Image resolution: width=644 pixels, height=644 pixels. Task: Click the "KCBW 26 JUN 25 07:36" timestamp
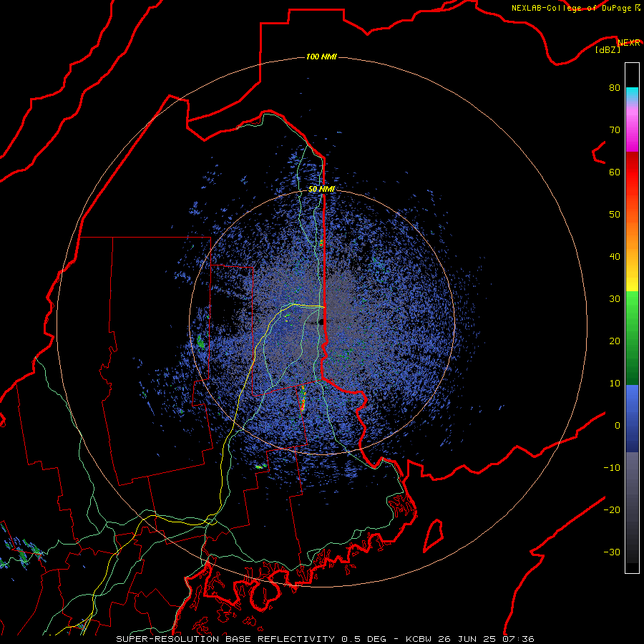point(470,639)
